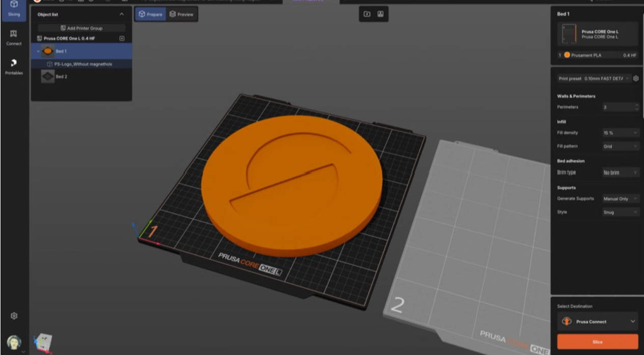Open Select Destination Prusa Connect dropdown
Screen dimensions: 644x355
598,321
